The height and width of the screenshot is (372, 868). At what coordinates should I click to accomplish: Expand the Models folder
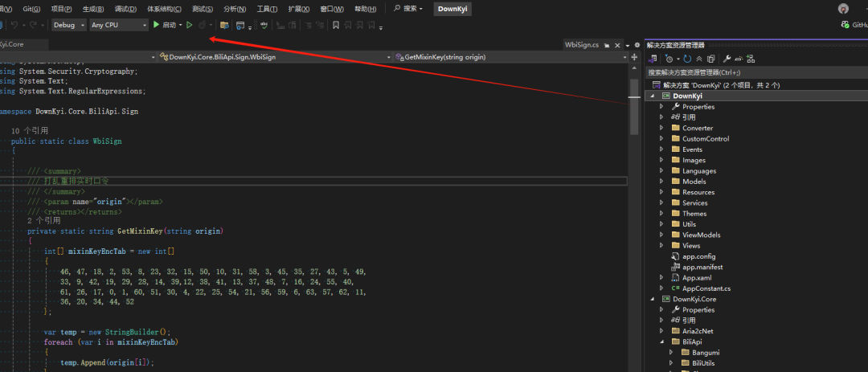pyautogui.click(x=661, y=182)
